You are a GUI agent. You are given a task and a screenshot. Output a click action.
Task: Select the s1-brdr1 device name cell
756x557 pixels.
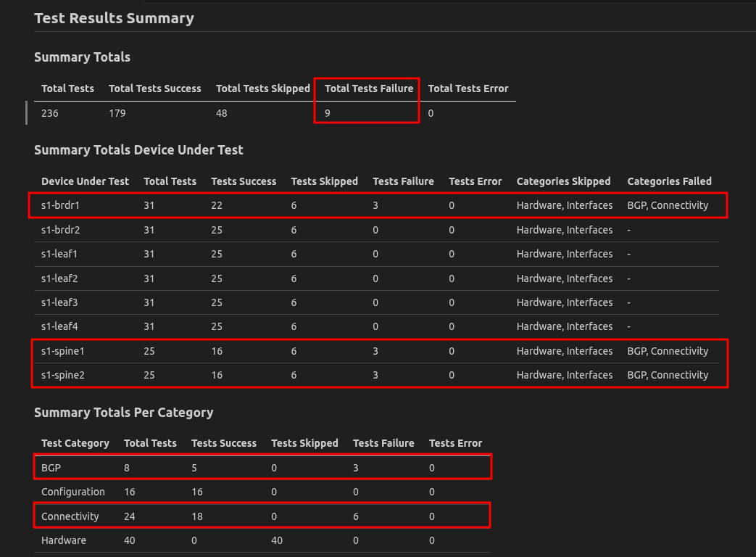click(60, 205)
